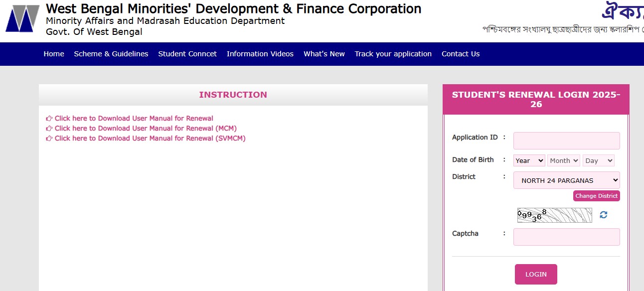Open Contact Us page
The height and width of the screenshot is (291, 644).
coord(461,54)
